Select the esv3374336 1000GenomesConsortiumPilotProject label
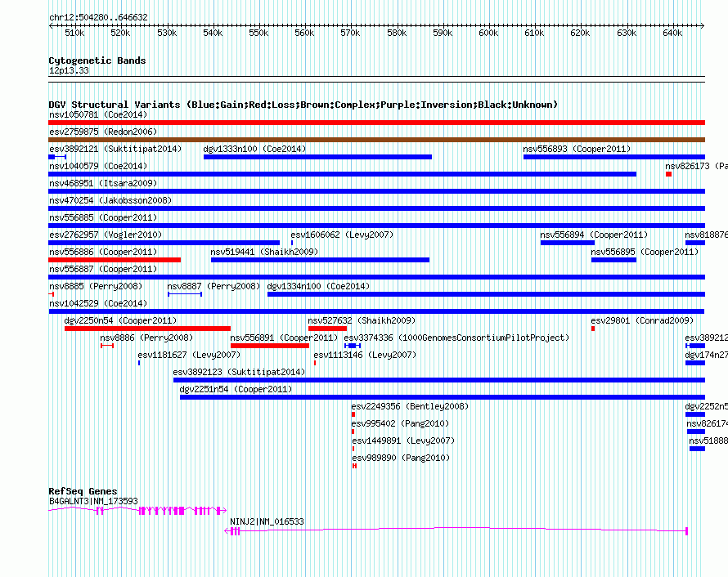 tap(456, 338)
